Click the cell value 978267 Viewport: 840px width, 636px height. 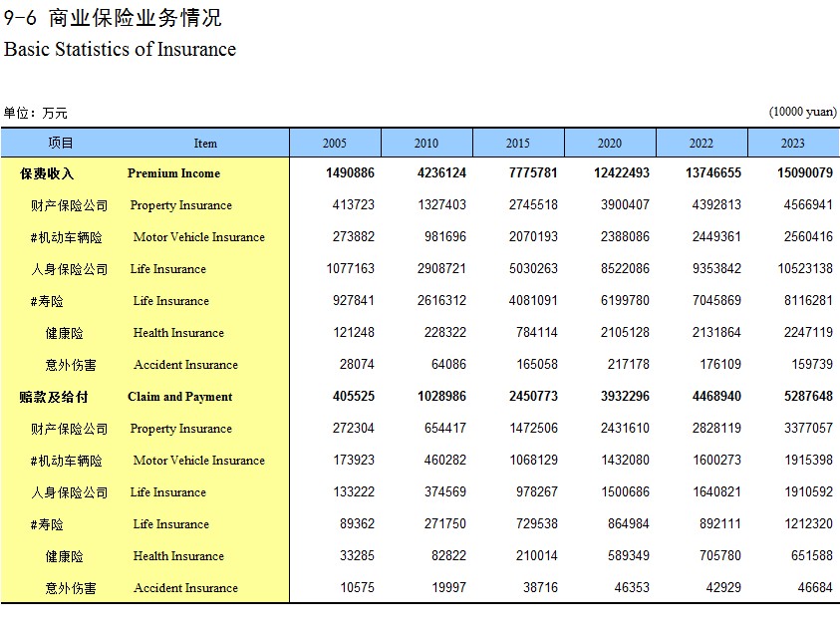[537, 491]
